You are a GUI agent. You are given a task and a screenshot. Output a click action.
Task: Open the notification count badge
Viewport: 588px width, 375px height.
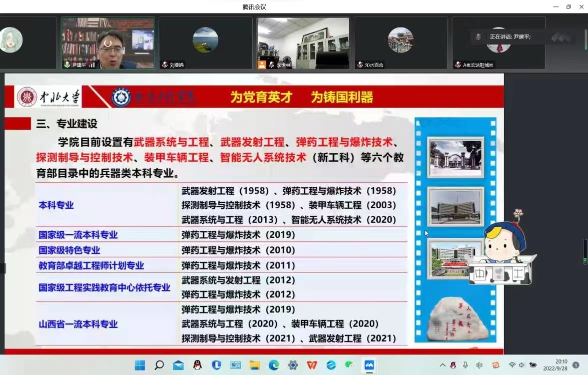click(x=576, y=365)
